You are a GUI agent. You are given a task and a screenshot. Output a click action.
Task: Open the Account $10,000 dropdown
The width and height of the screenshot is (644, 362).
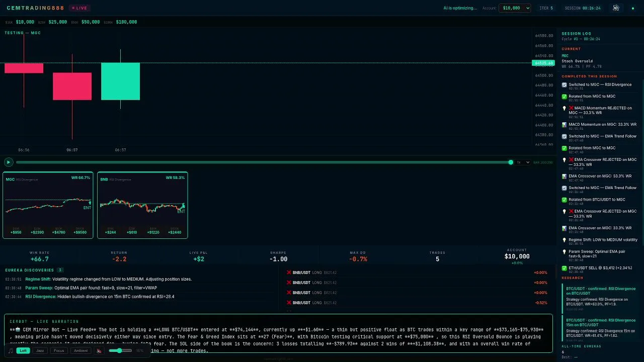[x=515, y=8]
